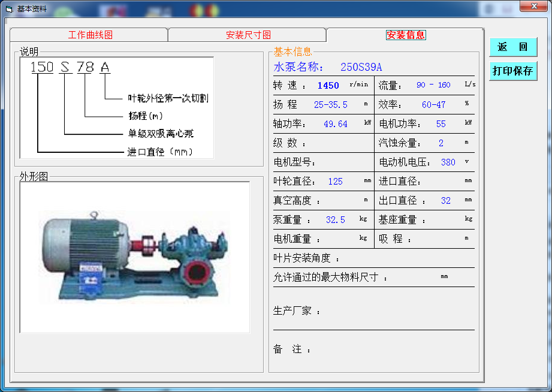Click the 打印保存 button
This screenshot has height=392, width=552.
tap(513, 71)
